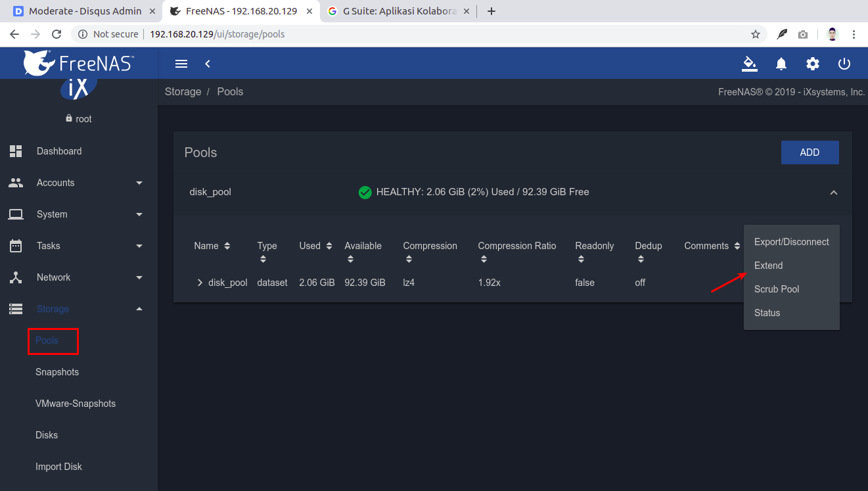868x491 pixels.
Task: Choose Scrub Pool from the menu
Action: [x=792, y=289]
